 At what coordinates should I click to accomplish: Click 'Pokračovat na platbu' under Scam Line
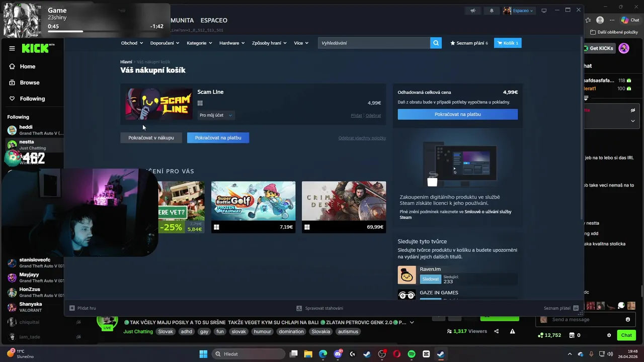(218, 138)
